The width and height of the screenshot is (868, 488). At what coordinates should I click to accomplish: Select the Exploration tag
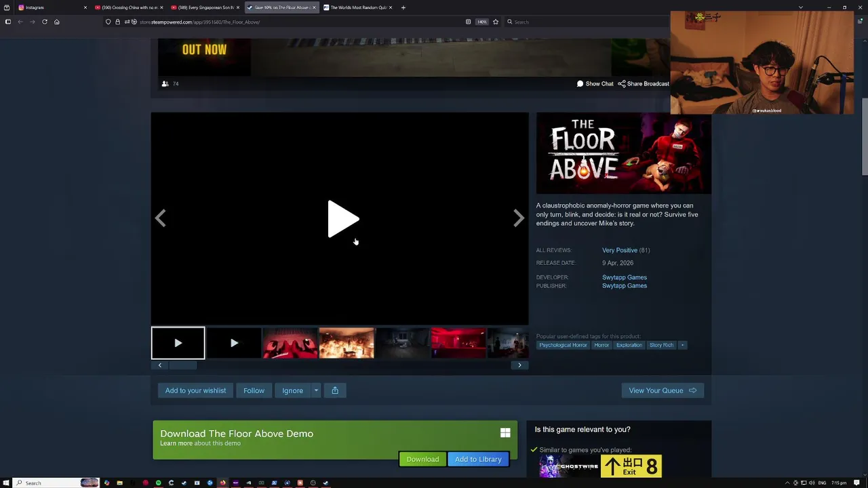coord(629,345)
